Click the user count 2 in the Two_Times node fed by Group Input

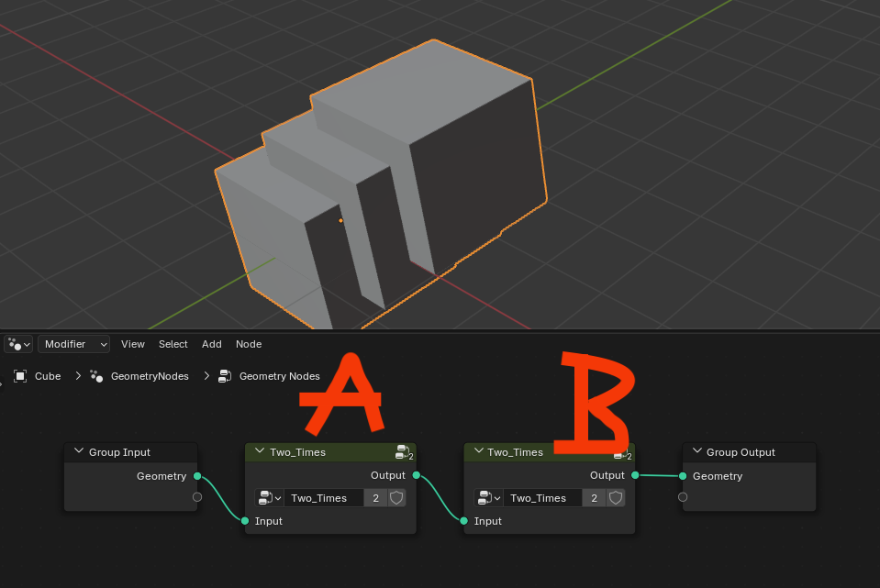click(375, 498)
